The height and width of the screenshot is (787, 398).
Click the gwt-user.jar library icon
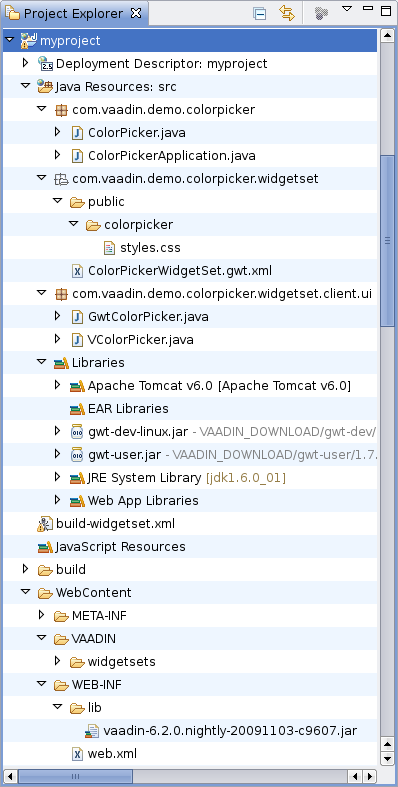point(77,455)
